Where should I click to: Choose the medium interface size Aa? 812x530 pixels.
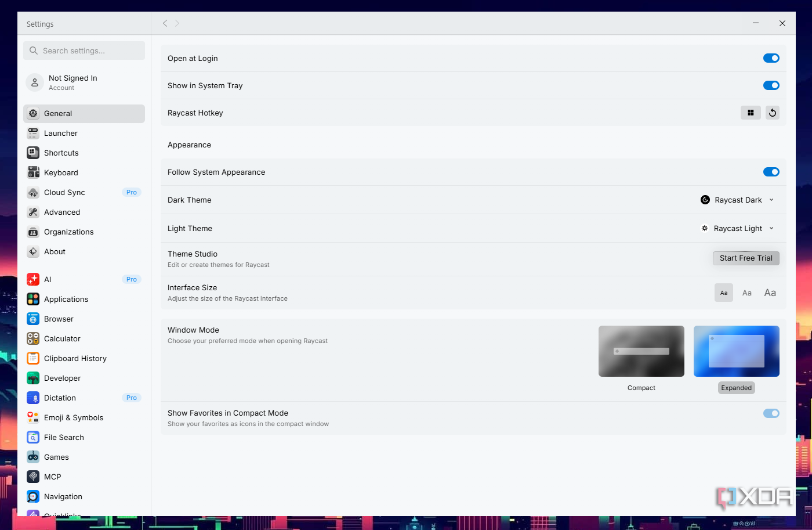[x=747, y=293]
